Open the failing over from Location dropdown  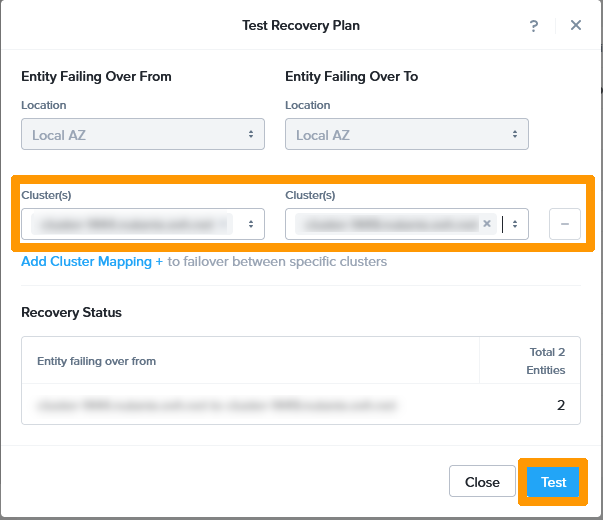pyautogui.click(x=143, y=134)
